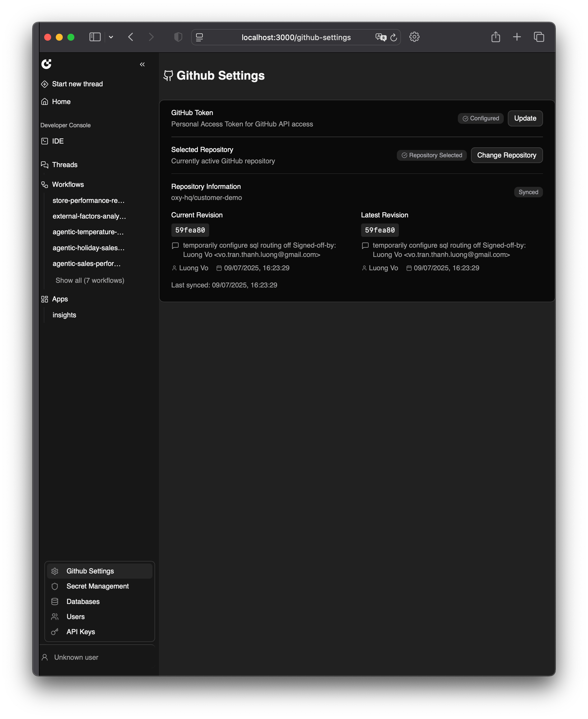Open the sidebar dropdown chevron in toolbar
The width and height of the screenshot is (588, 719).
(x=111, y=37)
